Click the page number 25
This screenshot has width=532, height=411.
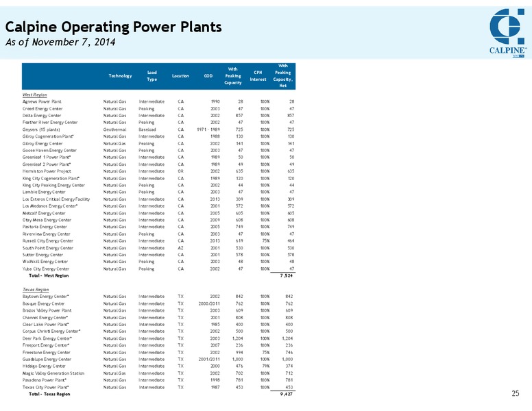(x=516, y=393)
